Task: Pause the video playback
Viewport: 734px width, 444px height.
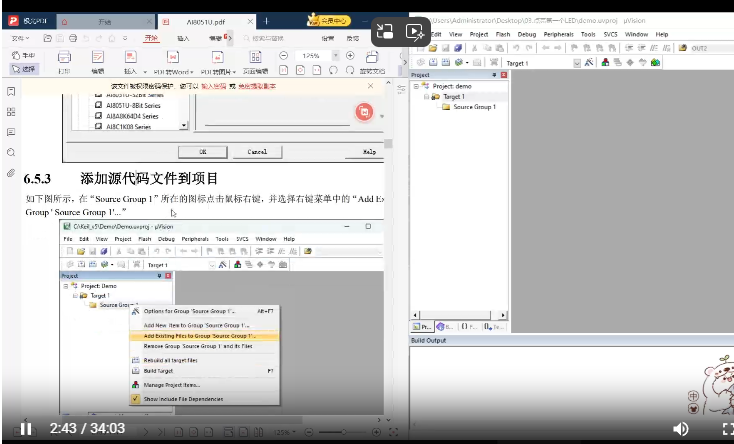Action: (26, 429)
